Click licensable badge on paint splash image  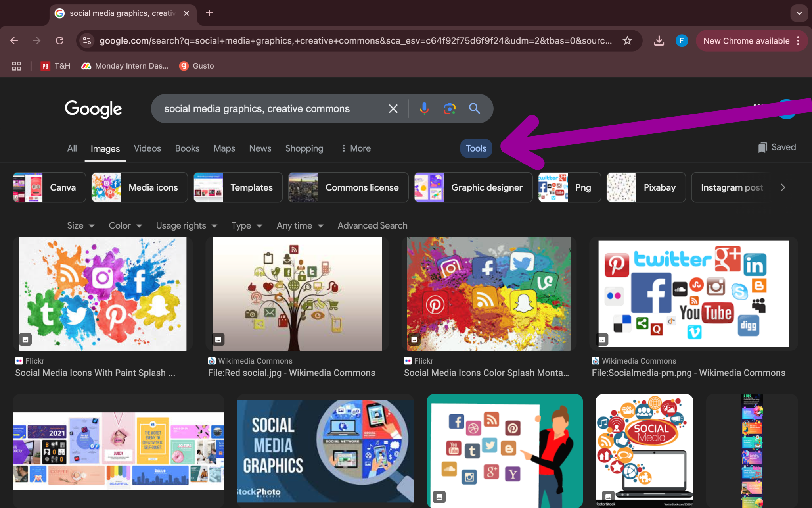(x=25, y=339)
